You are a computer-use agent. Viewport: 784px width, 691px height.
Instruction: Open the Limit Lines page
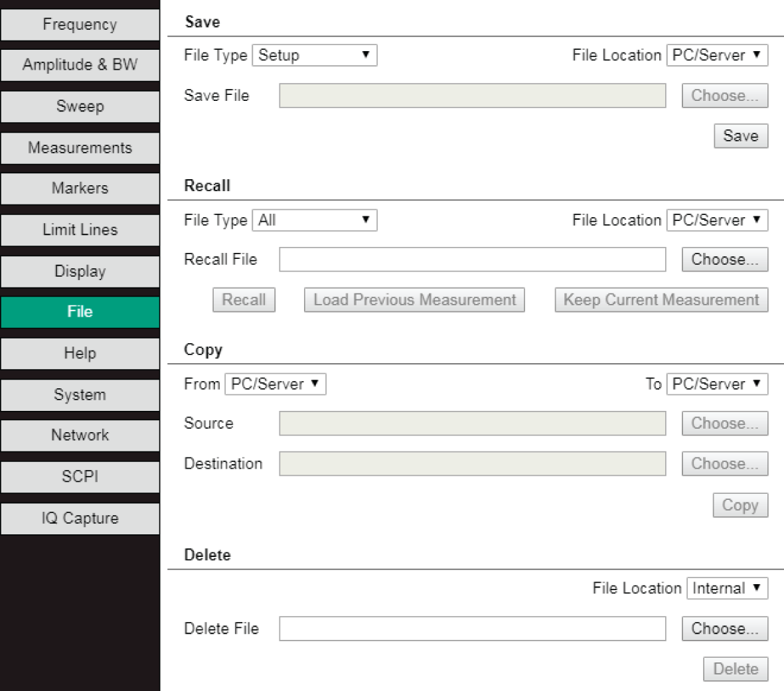[80, 230]
